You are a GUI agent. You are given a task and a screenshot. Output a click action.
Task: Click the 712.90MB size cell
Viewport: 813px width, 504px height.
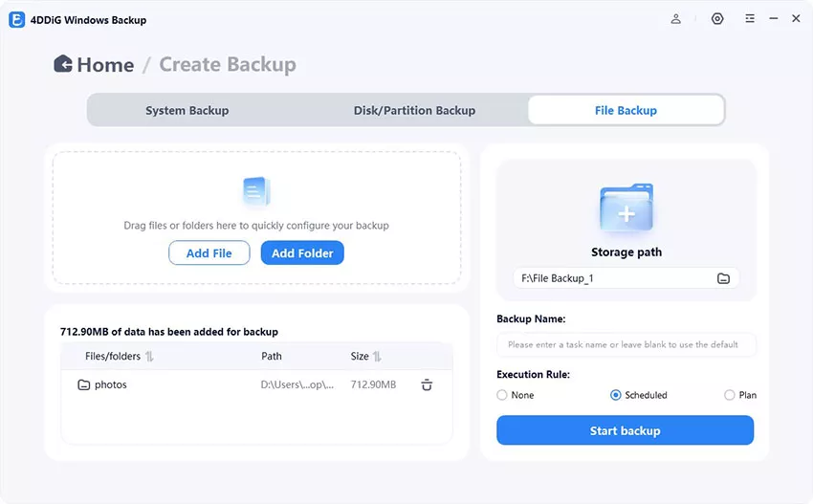click(x=373, y=384)
